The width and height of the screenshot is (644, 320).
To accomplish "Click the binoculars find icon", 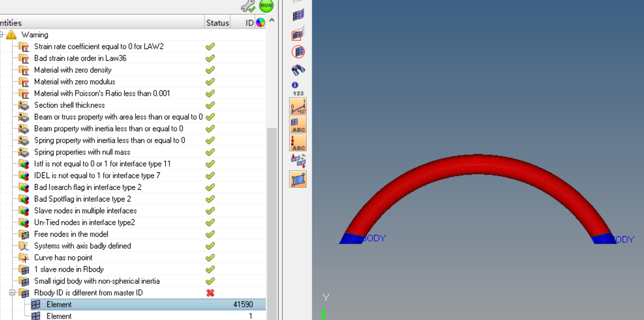I will (x=298, y=69).
